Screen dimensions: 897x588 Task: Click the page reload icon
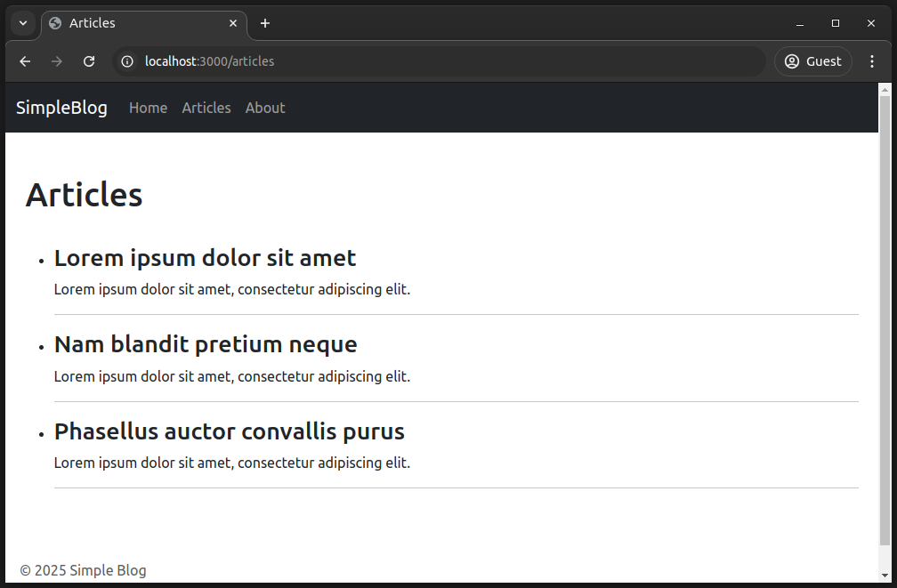point(89,61)
